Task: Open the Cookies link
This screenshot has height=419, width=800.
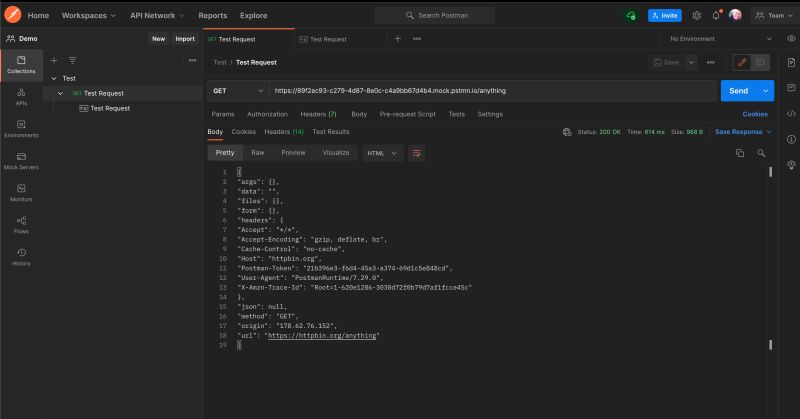Action: [755, 114]
